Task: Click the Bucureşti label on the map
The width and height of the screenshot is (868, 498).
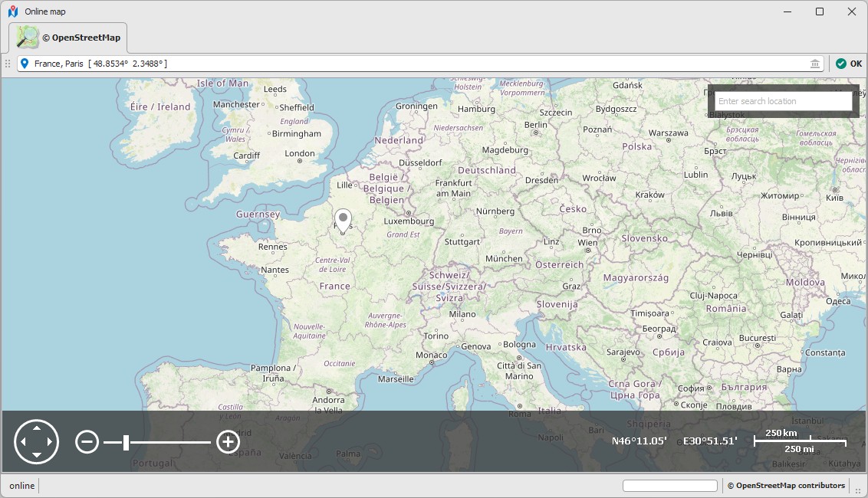Action: point(758,338)
